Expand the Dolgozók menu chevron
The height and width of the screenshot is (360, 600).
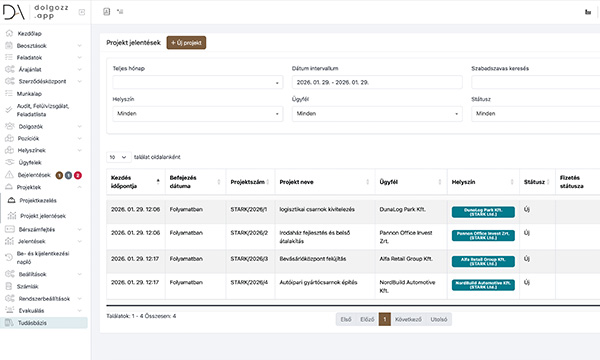(80, 126)
